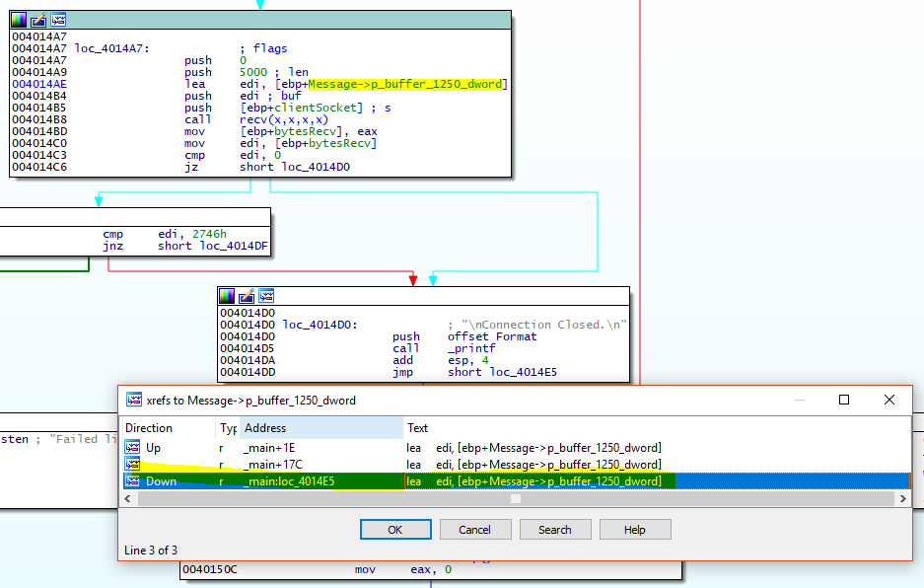Image resolution: width=924 pixels, height=588 pixels.
Task: Click the Text column header
Action: coord(418,428)
